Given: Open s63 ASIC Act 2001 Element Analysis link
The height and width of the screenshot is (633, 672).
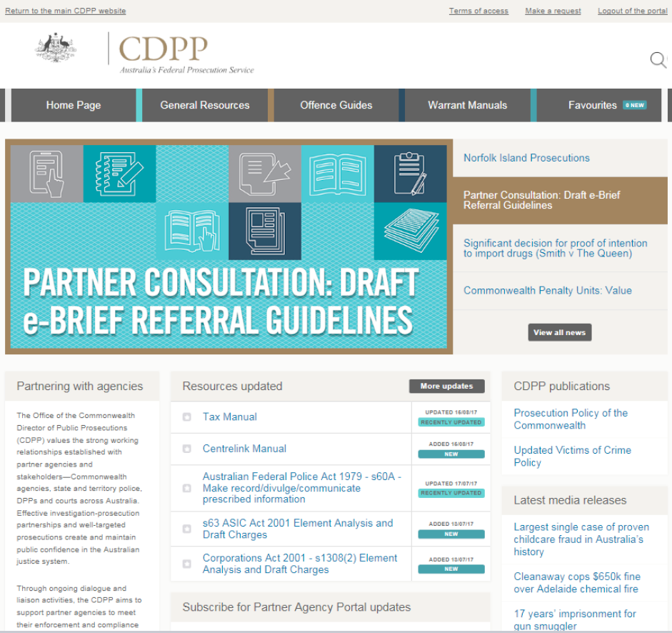Looking at the screenshot, I should [x=298, y=529].
